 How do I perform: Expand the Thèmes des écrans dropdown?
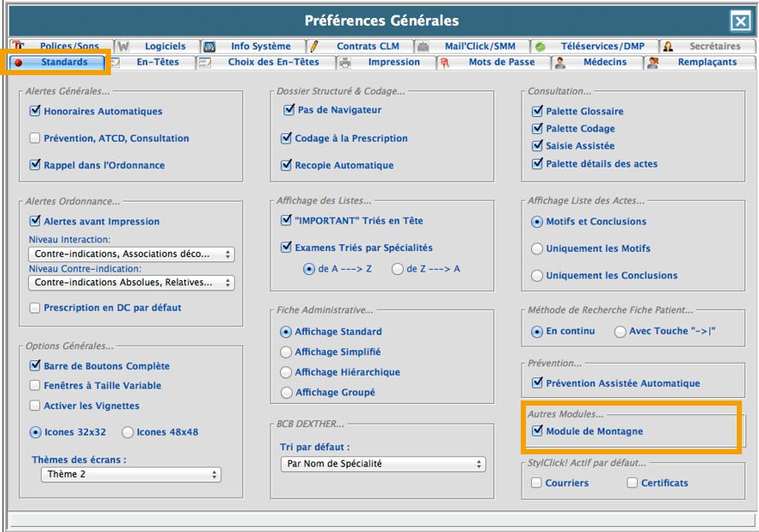click(x=131, y=475)
